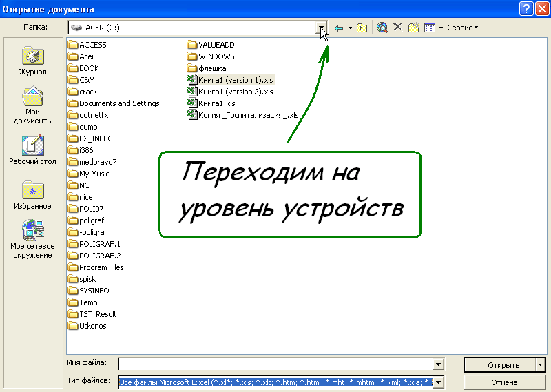551x392 pixels.
Task: Open Мои документы in places bar
Action: click(33, 105)
